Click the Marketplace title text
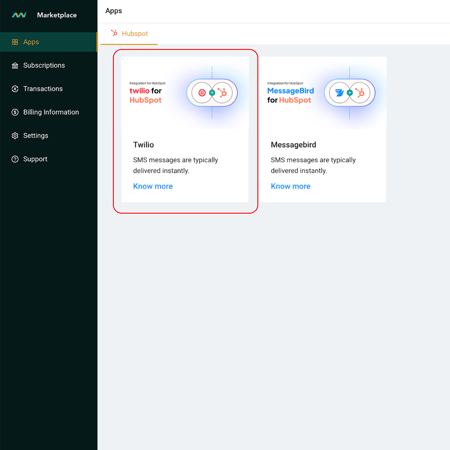 click(57, 15)
